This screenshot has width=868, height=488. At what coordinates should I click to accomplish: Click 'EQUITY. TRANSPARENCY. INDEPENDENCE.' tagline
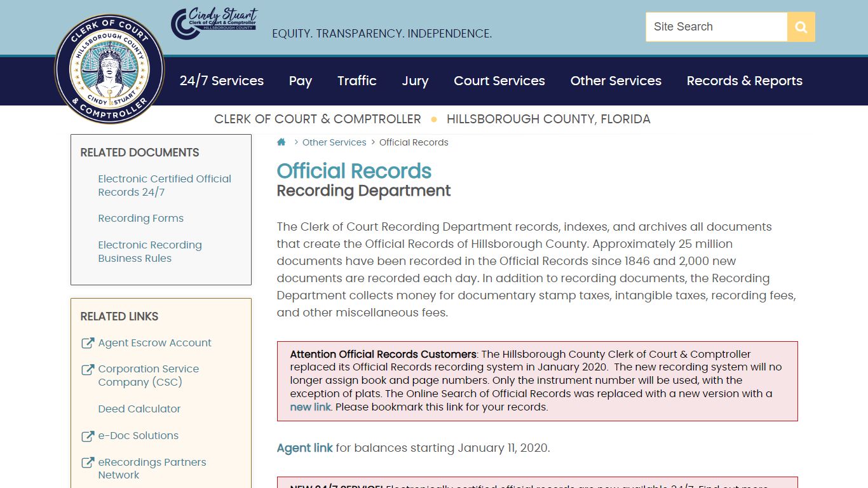coord(382,34)
